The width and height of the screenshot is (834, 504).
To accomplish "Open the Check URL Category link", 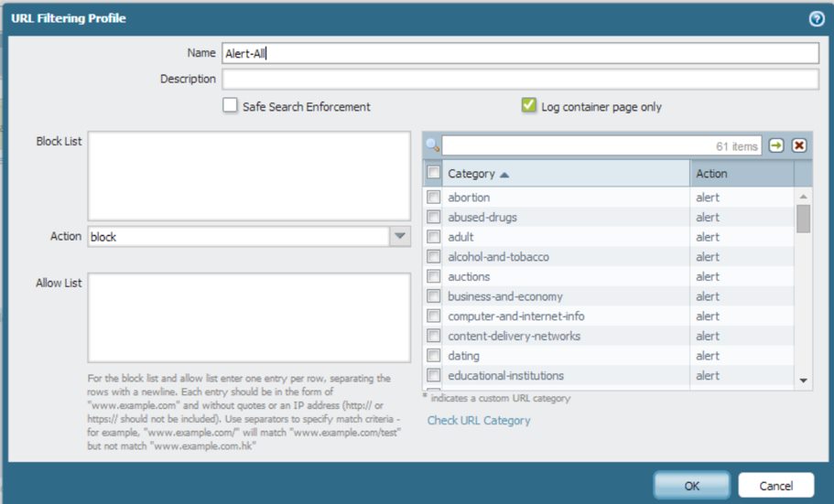I will pyautogui.click(x=479, y=421).
